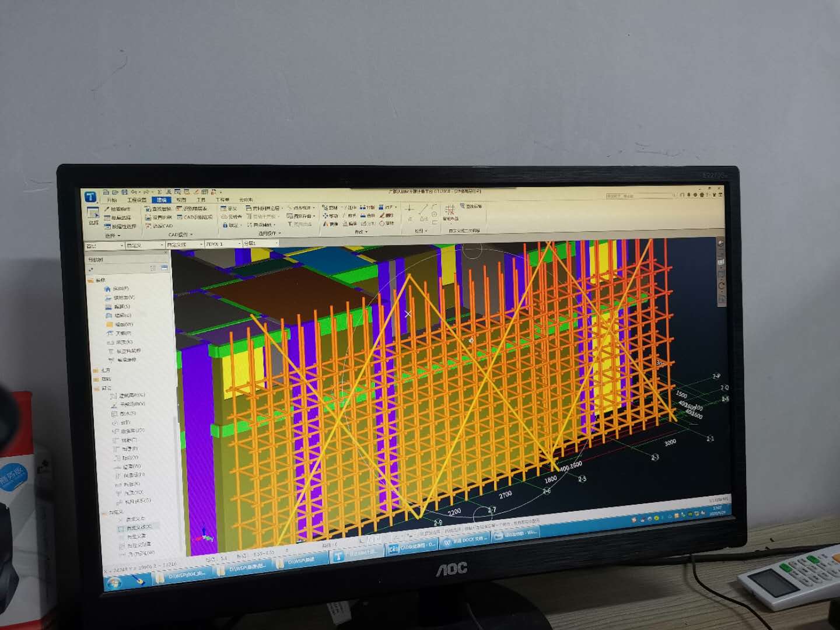Click 批量选择 batch select tool
This screenshot has height=630, width=840.
tap(118, 218)
